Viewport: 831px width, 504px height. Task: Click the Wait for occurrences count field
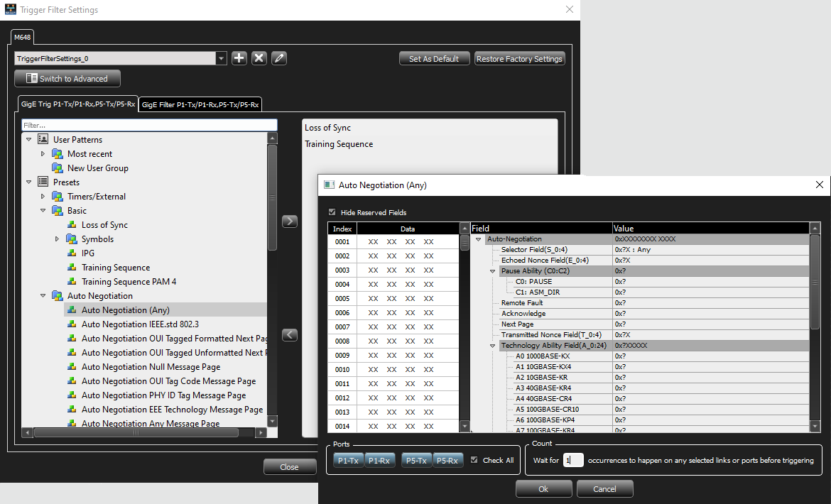(573, 460)
